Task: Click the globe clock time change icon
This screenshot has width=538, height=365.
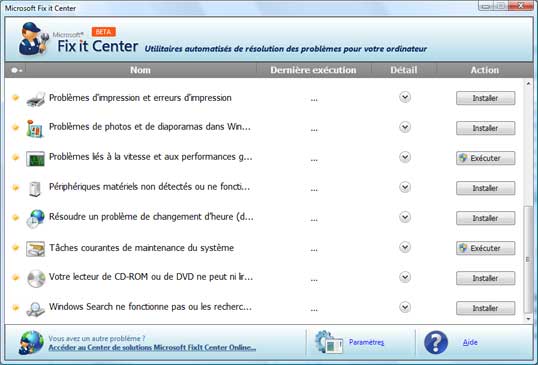Action: (x=36, y=219)
